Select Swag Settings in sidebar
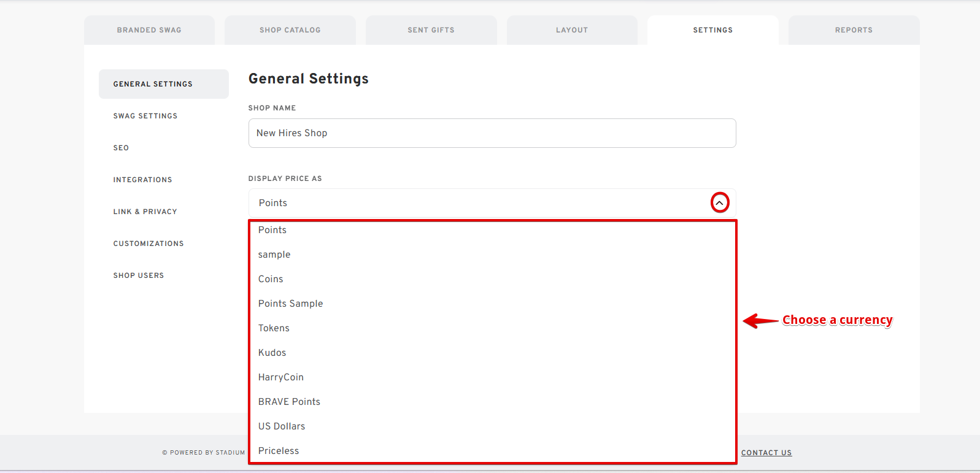The image size is (980, 473). [x=145, y=116]
